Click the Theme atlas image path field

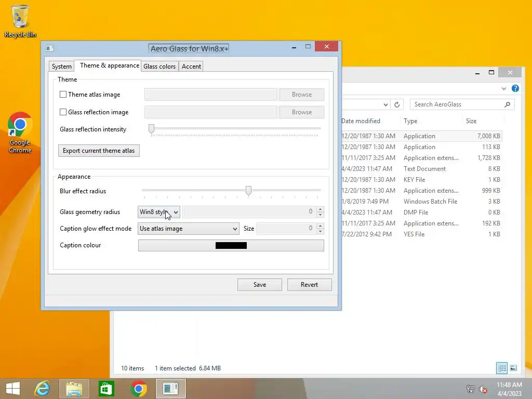click(x=210, y=95)
